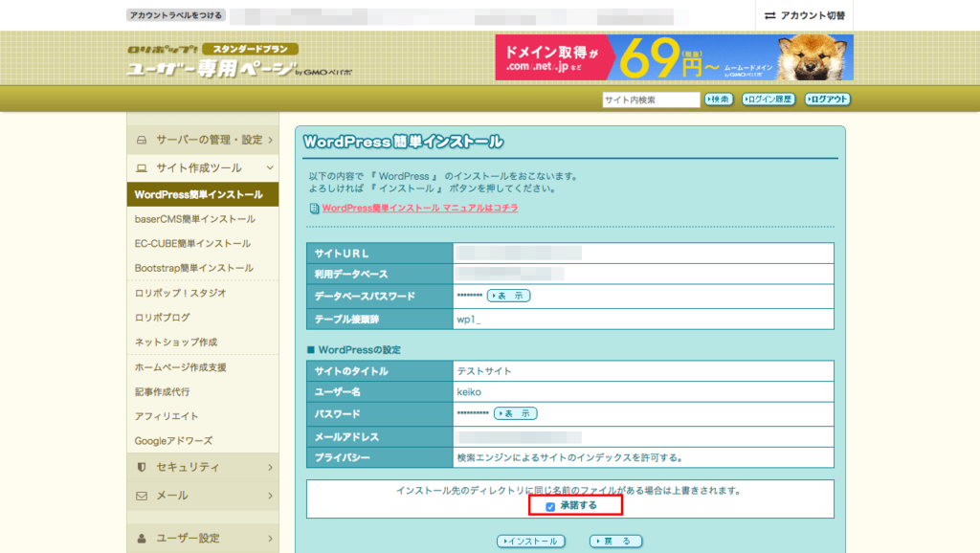The width and height of the screenshot is (980, 553).
Task: Open 記事作成代行
Action: tap(163, 391)
